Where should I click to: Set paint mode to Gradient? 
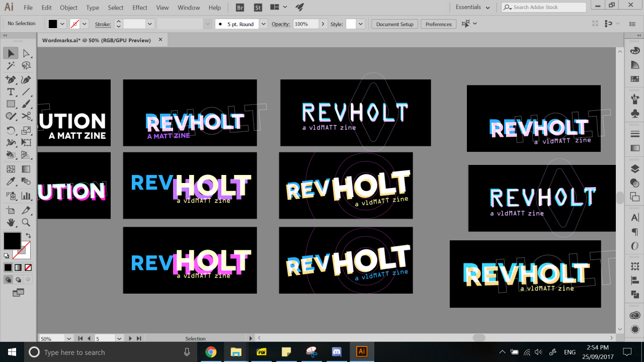[x=18, y=267]
